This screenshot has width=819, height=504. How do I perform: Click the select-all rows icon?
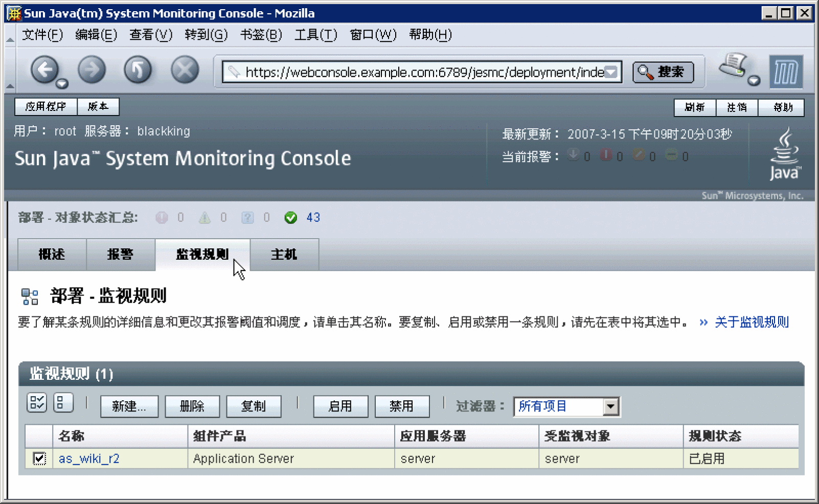[x=36, y=403]
